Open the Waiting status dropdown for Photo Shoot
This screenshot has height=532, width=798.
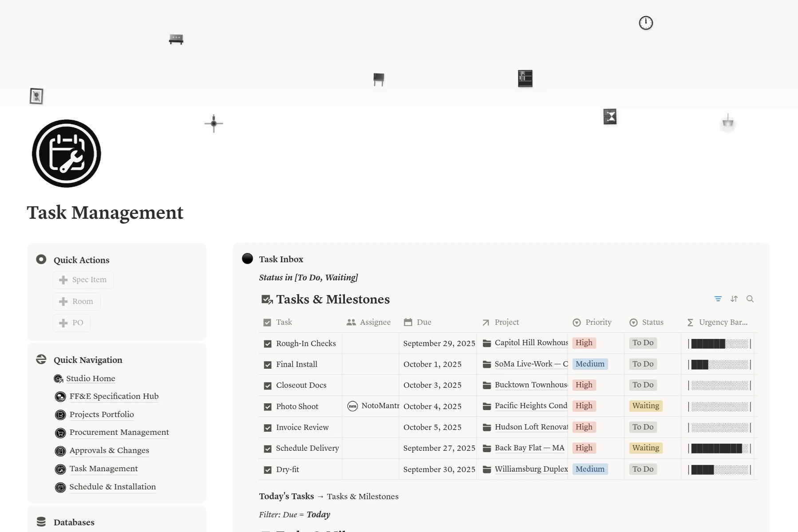pyautogui.click(x=645, y=406)
